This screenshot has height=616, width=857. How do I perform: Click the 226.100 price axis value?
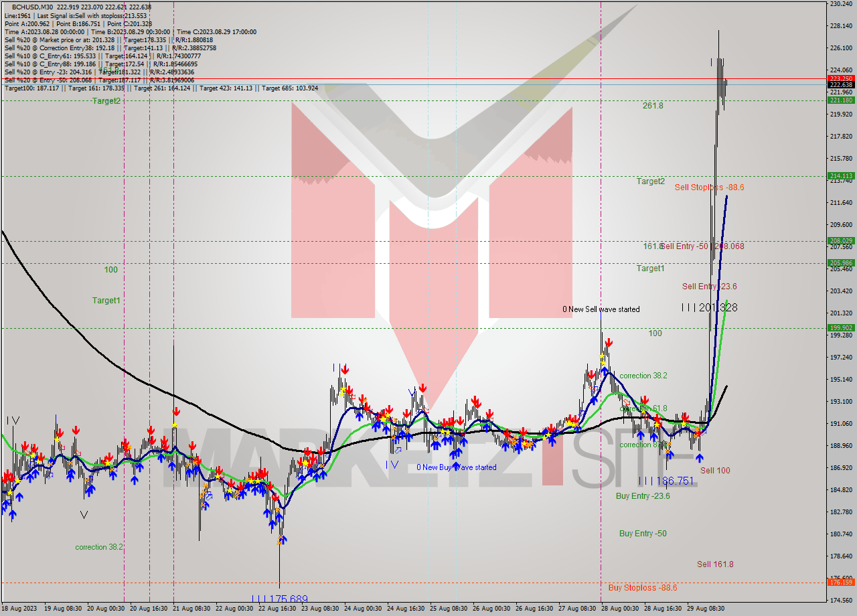click(x=840, y=48)
